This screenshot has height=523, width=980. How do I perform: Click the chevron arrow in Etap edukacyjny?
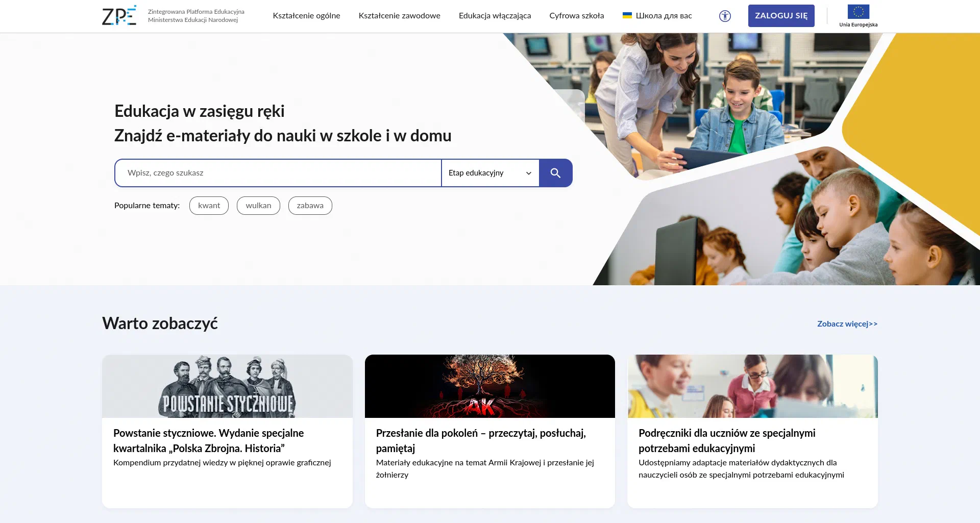tap(529, 173)
